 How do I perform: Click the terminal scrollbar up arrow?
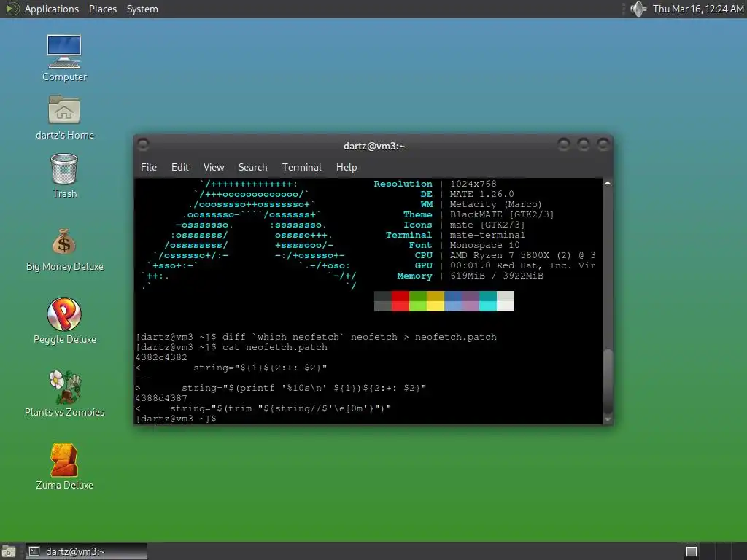coord(608,183)
